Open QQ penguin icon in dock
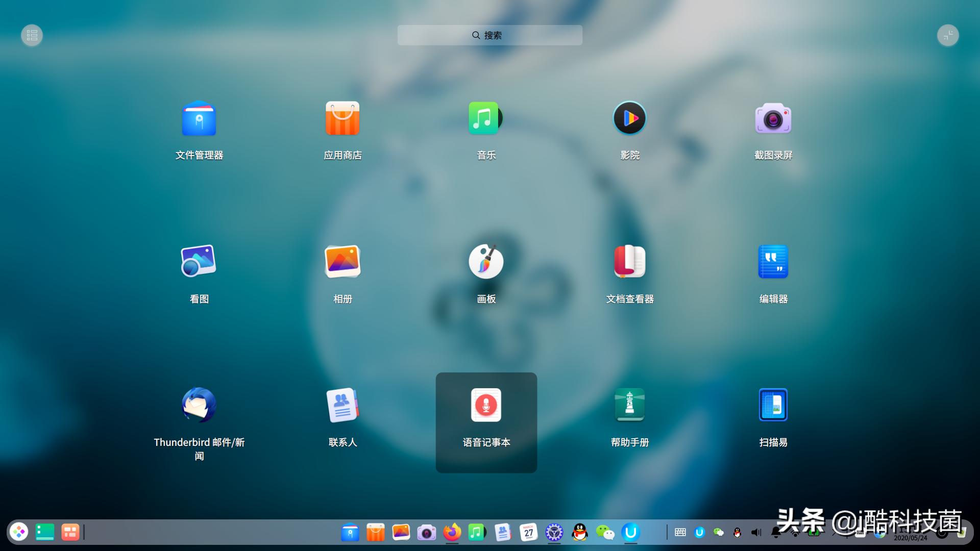 tap(579, 532)
